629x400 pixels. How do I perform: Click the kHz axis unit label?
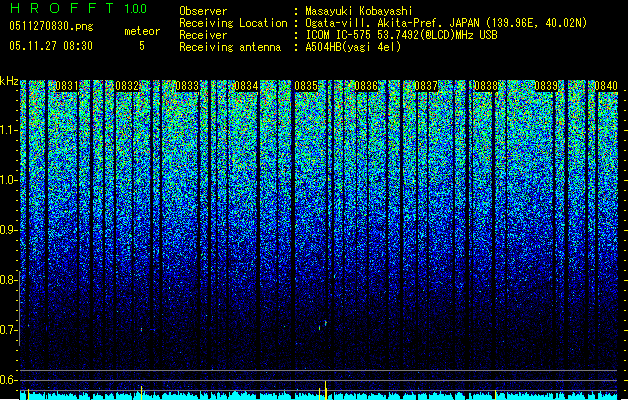coord(9,81)
